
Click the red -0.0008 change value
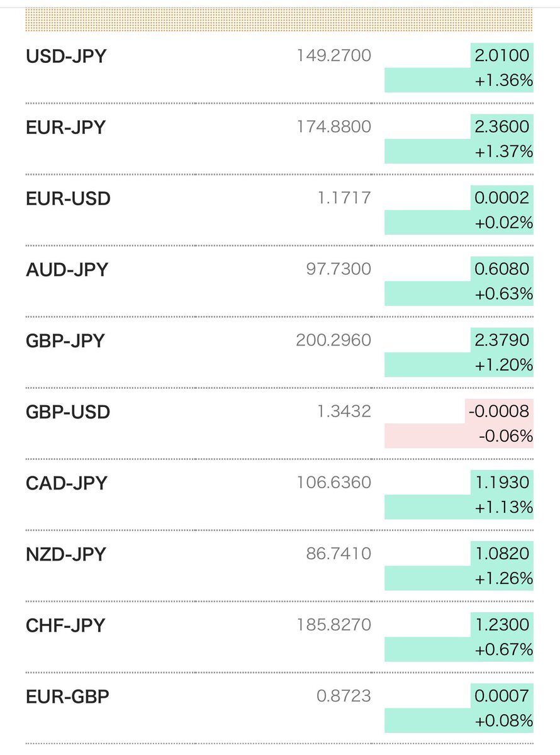(499, 411)
